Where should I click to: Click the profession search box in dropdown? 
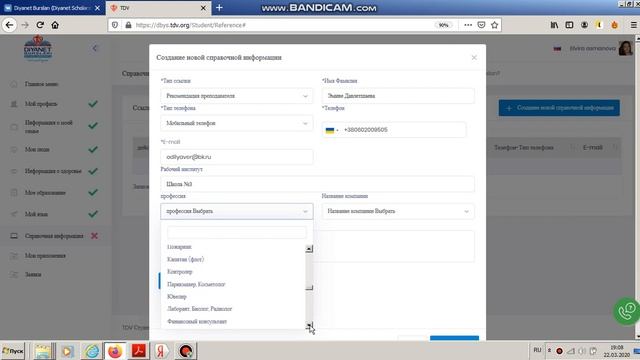237,232
